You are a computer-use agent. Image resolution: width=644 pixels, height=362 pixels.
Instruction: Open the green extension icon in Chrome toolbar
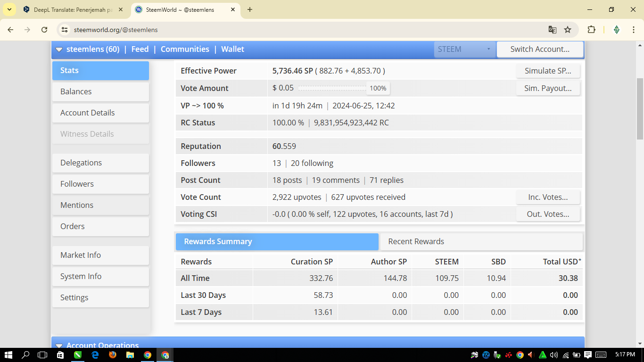pos(616,30)
